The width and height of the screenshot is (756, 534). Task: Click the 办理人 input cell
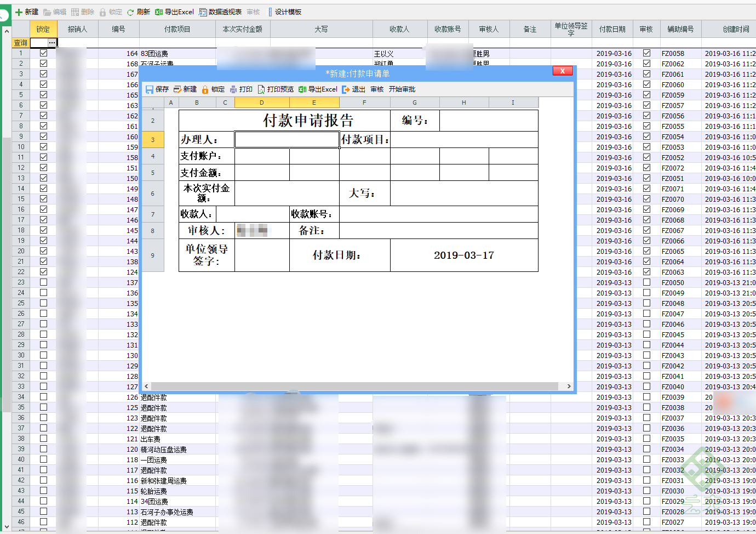[287, 140]
